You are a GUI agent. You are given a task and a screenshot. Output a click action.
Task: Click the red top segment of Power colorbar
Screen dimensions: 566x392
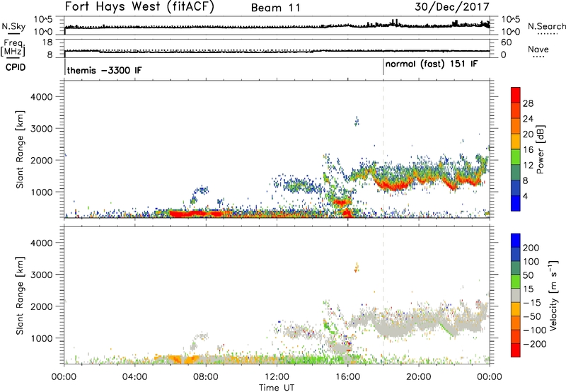pyautogui.click(x=516, y=95)
